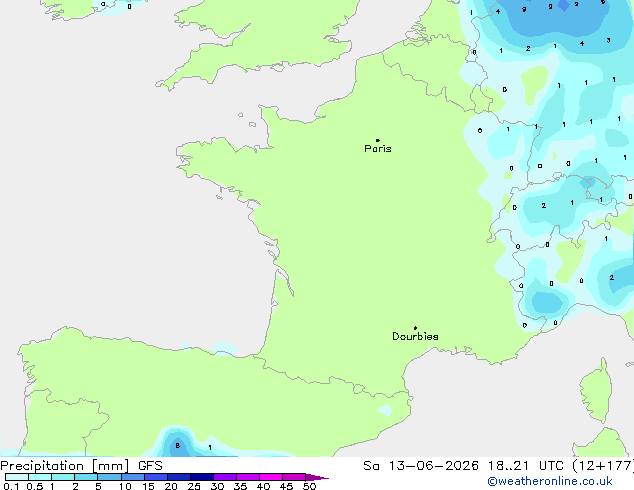Click the legend value '45'
This screenshot has height=490, width=634.
[286, 486]
